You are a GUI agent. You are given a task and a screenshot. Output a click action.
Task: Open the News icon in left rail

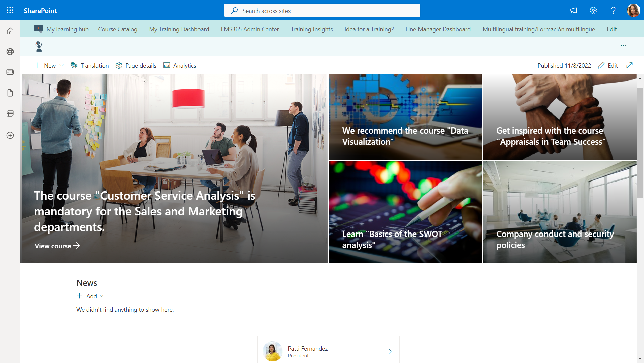[10, 72]
